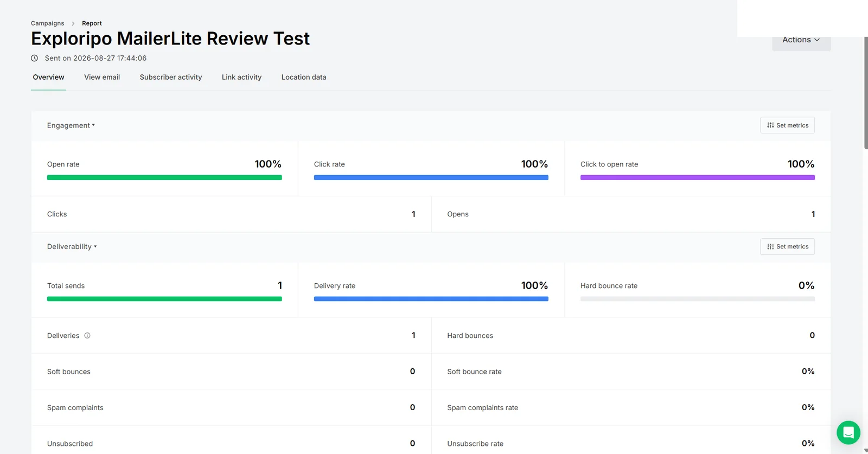Click the 'Total sends' metric label
The width and height of the screenshot is (868, 454).
tap(66, 286)
